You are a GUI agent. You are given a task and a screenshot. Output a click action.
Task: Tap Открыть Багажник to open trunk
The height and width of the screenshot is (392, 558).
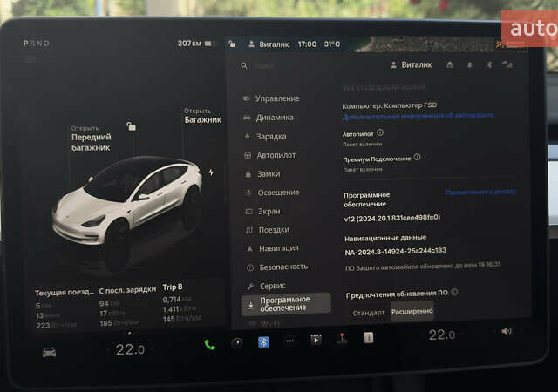(202, 116)
